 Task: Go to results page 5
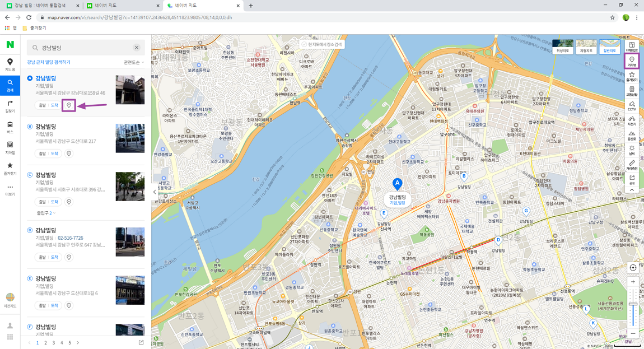pyautogui.click(x=70, y=342)
